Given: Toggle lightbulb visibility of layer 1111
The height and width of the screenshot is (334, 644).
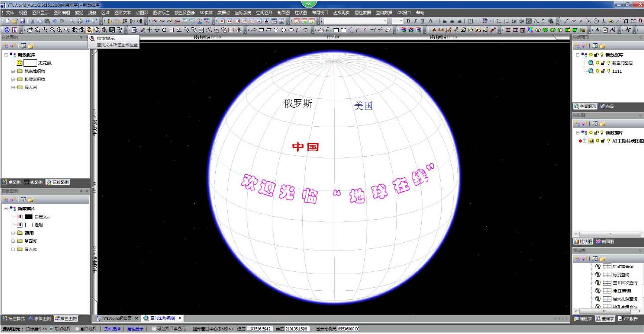Looking at the screenshot, I should point(608,71).
